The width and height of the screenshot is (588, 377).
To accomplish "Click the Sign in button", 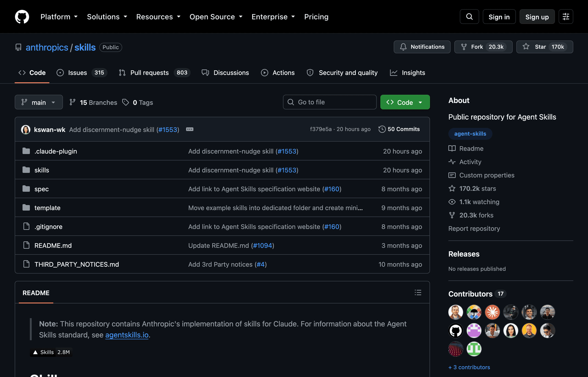I will [x=499, y=17].
